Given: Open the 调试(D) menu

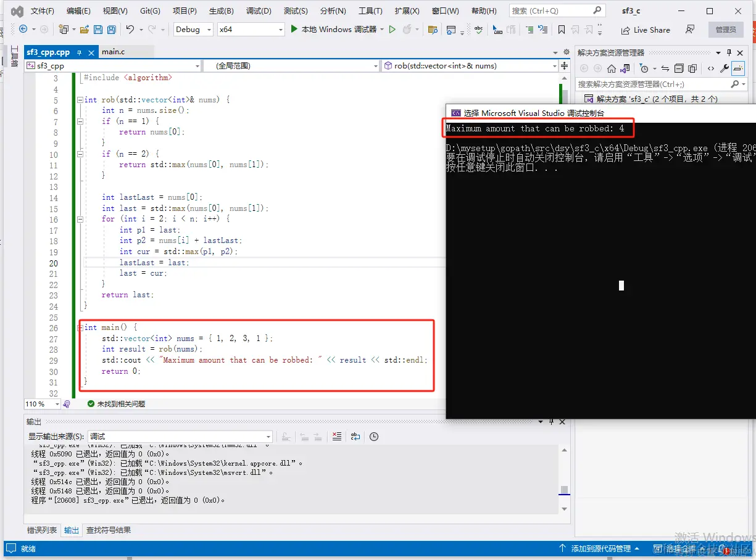Looking at the screenshot, I should pos(259,11).
